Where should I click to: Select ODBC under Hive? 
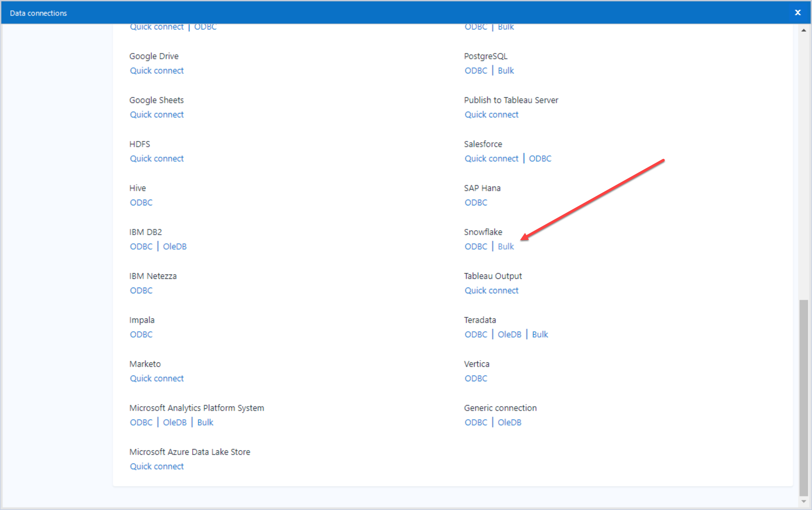pos(141,202)
